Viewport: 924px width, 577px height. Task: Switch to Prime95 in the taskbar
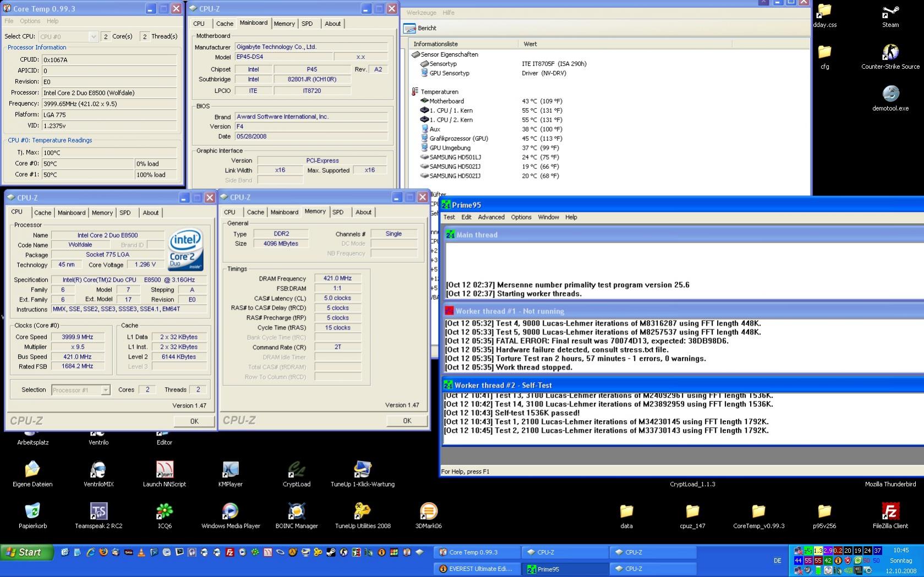point(564,569)
